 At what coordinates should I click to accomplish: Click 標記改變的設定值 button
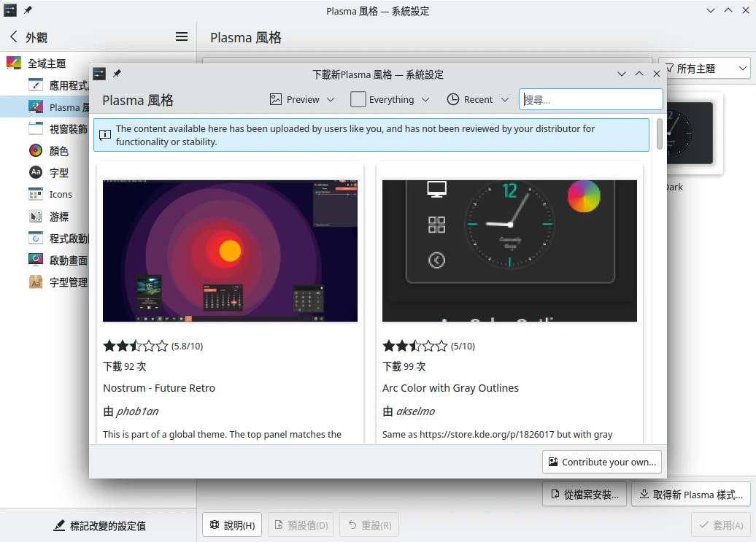pyautogui.click(x=99, y=525)
